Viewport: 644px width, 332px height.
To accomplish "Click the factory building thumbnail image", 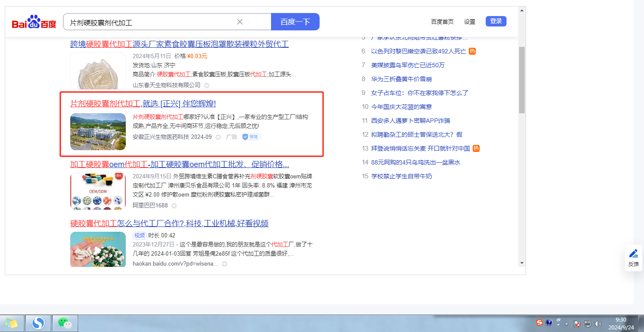I will tap(98, 131).
